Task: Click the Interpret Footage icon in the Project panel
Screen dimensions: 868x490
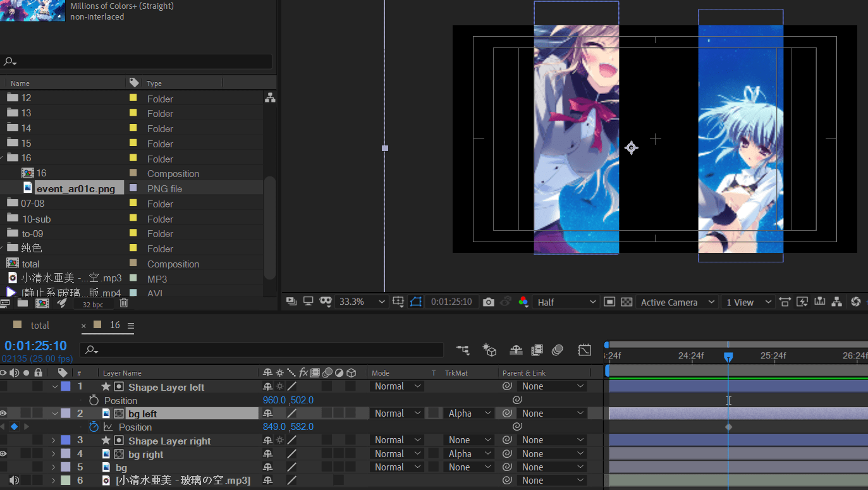Action: tap(5, 303)
